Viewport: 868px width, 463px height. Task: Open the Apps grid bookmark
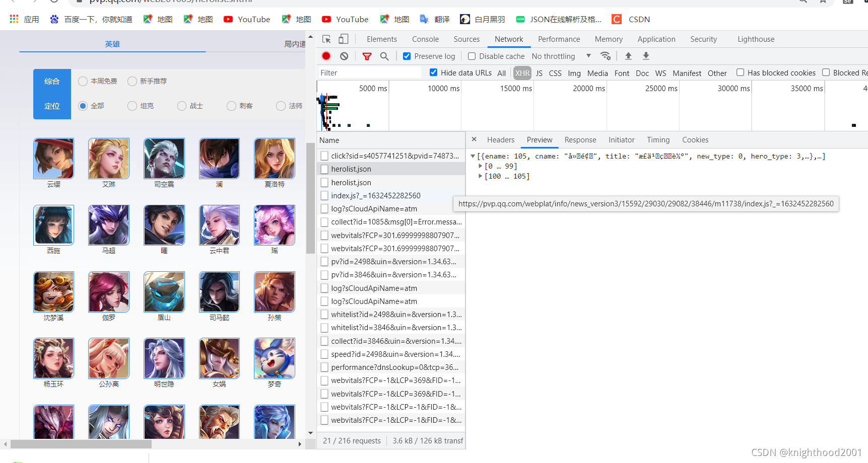pos(24,19)
